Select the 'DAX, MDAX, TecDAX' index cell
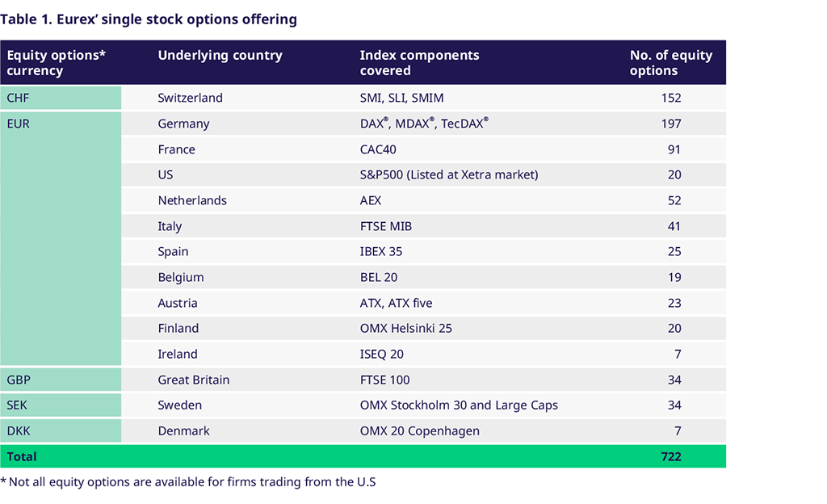The height and width of the screenshot is (504, 827). tap(424, 124)
